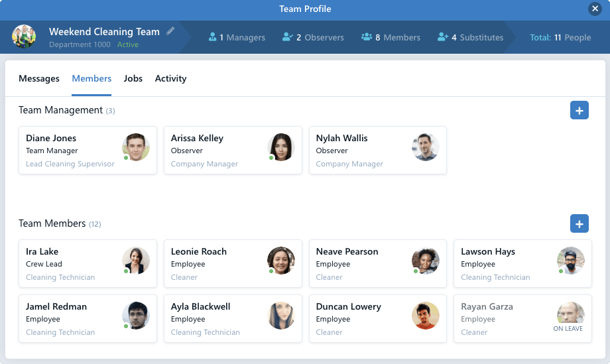Add a new Team Management person
Image resolution: width=610 pixels, height=364 pixels.
click(579, 111)
